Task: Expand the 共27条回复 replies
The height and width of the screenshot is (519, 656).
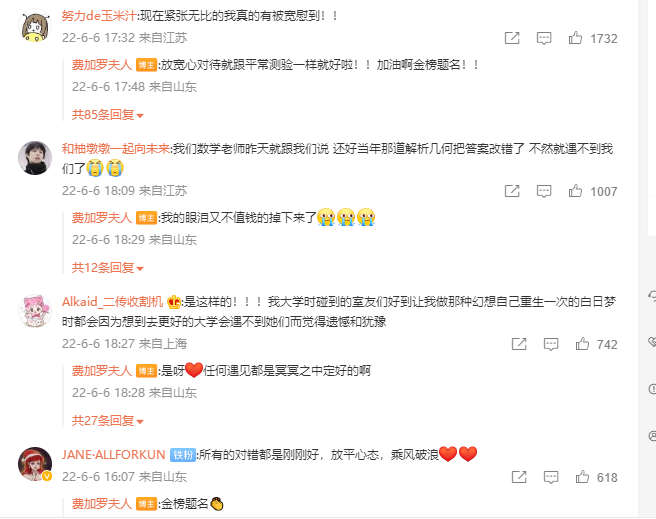Action: click(x=108, y=421)
